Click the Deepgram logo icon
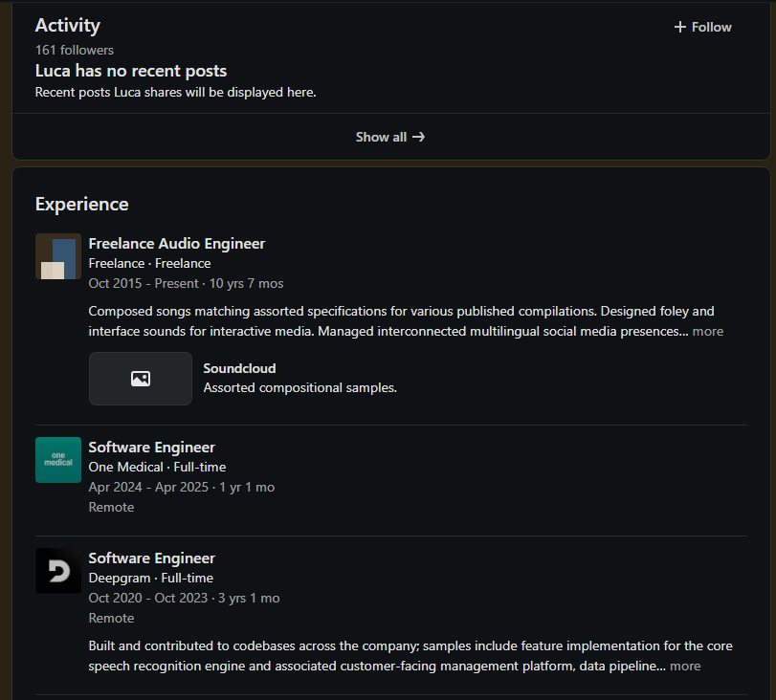This screenshot has height=700, width=776. point(58,571)
